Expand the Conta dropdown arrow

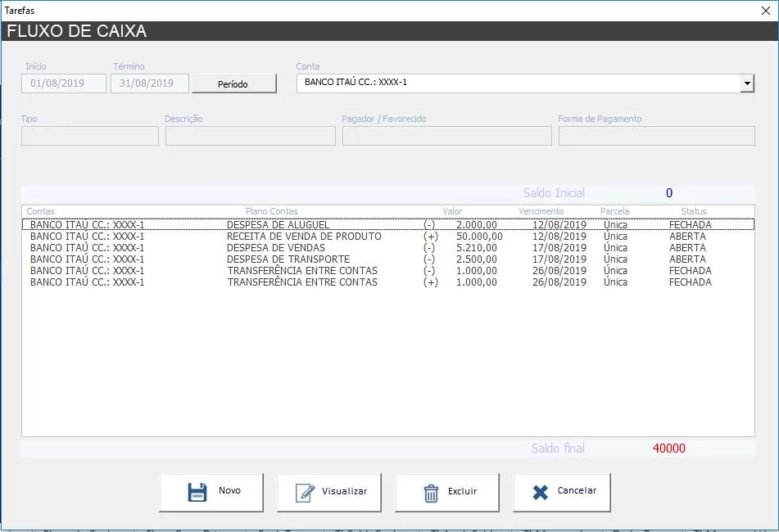[746, 83]
